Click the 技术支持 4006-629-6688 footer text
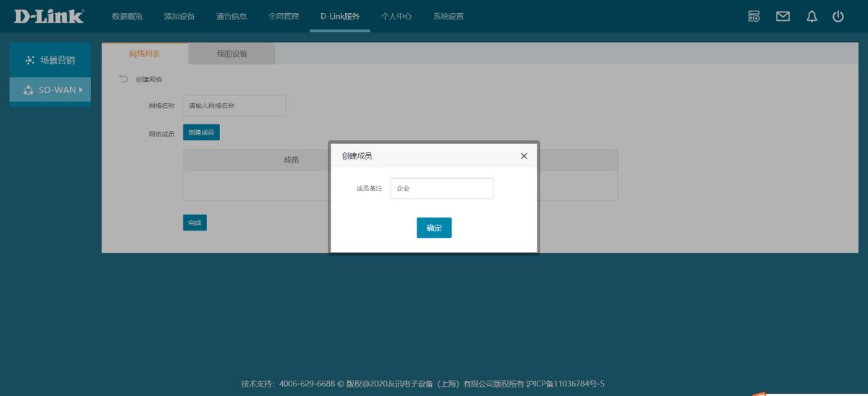This screenshot has width=868, height=396. (288, 384)
